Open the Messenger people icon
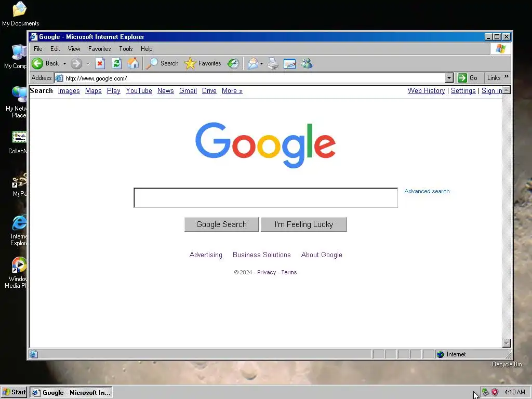 (x=307, y=63)
